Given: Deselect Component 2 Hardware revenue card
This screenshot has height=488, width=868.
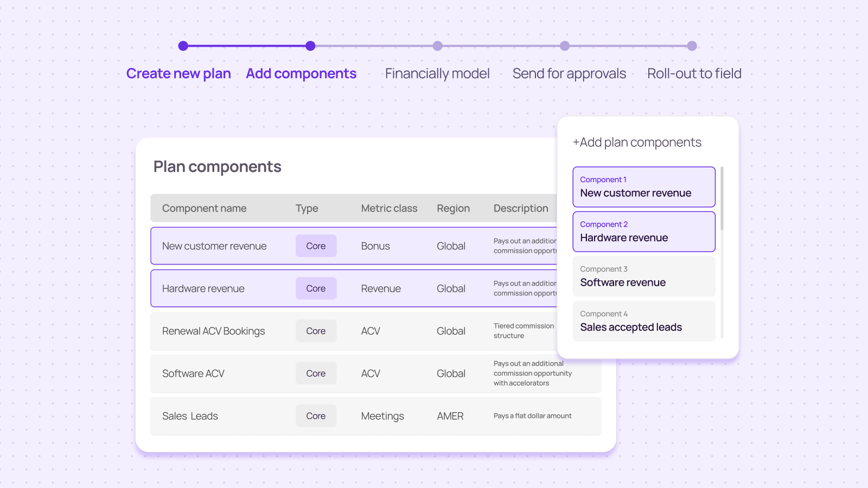Looking at the screenshot, I should (644, 232).
